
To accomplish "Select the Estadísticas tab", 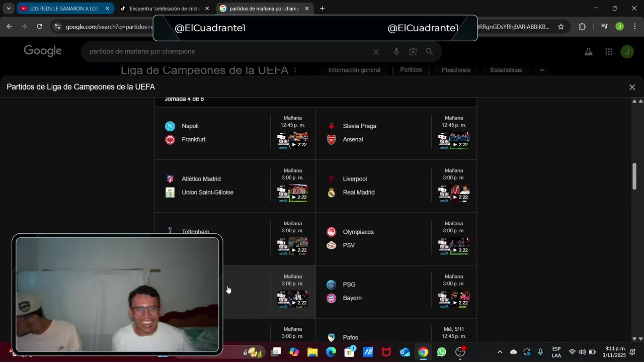I will point(506,70).
